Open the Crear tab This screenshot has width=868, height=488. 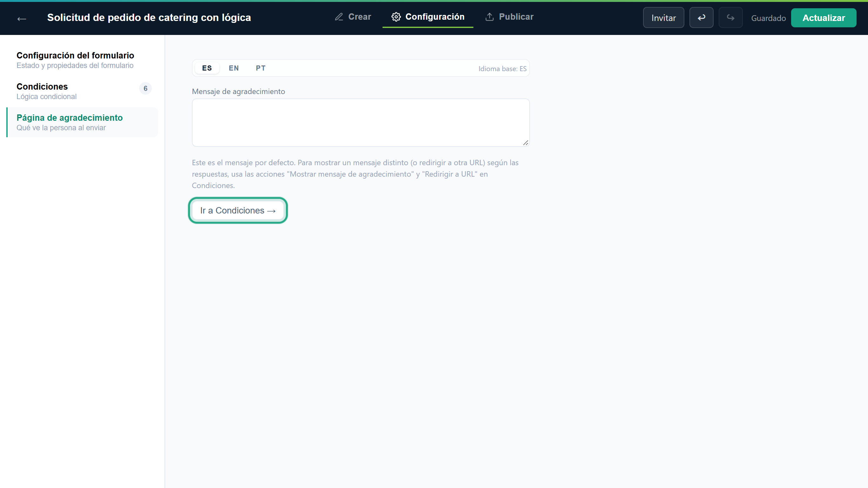tap(353, 17)
